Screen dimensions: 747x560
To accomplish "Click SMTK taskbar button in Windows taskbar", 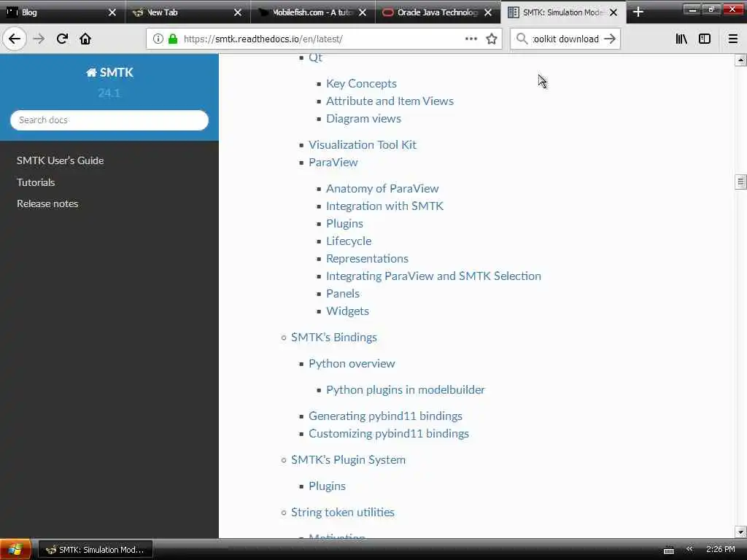I will (x=96, y=550).
